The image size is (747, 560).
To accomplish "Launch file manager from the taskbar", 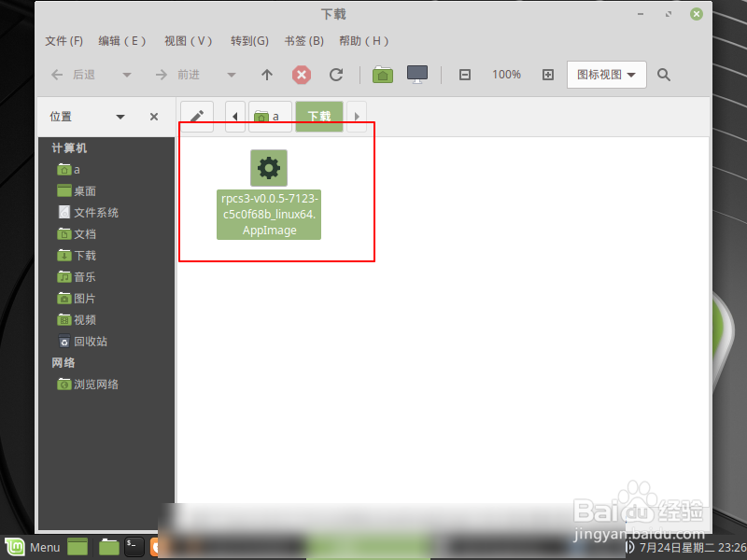I will (x=108, y=547).
